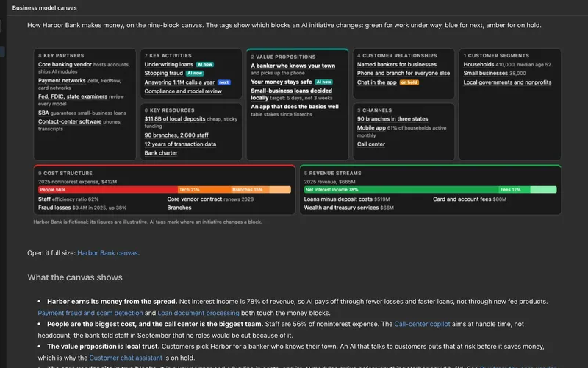Click the Revenue Streams block heading
Screen dimensions: 588x368
click(333, 174)
